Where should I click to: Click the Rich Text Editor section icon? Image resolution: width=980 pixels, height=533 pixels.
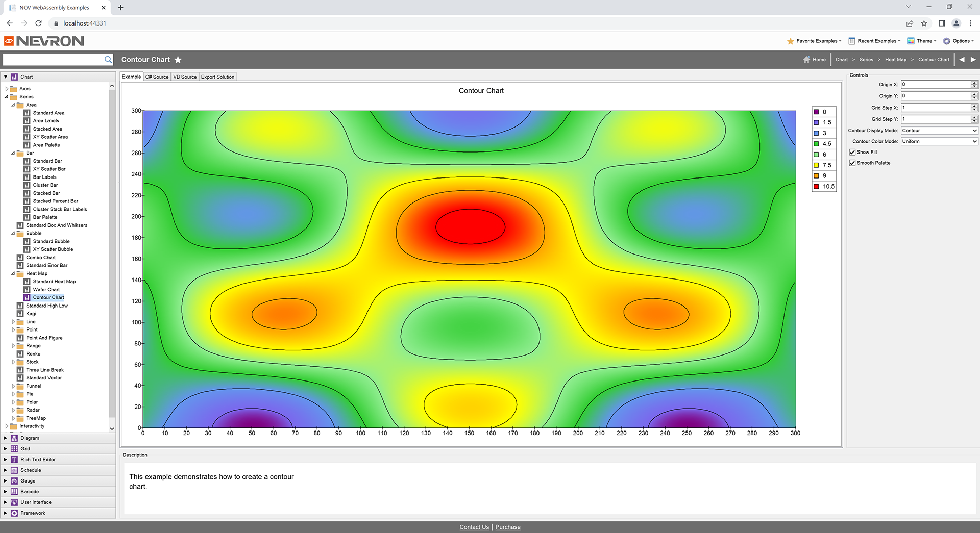coord(14,460)
